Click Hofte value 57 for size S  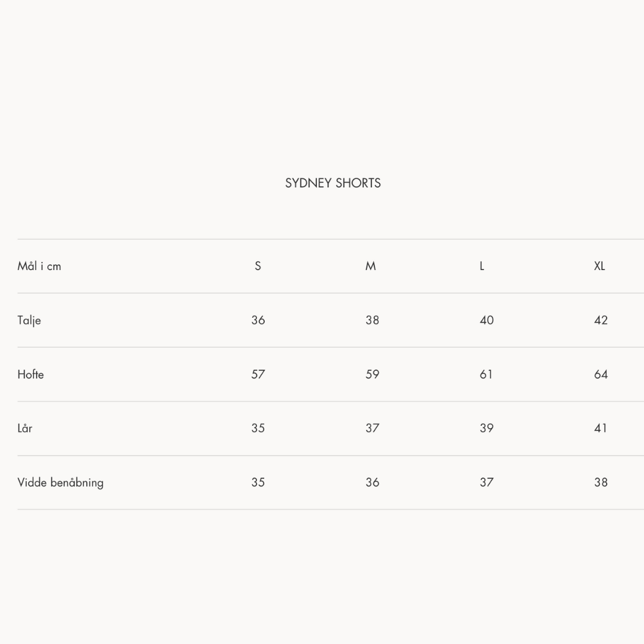[258, 374]
